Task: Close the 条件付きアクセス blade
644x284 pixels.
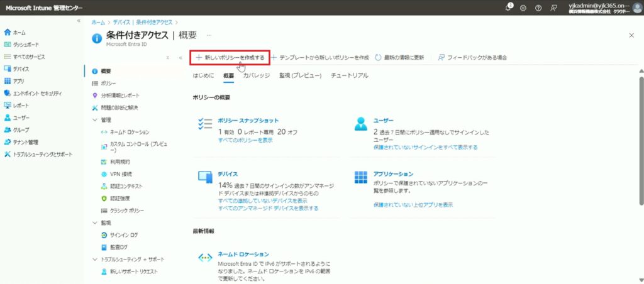Action: click(631, 35)
